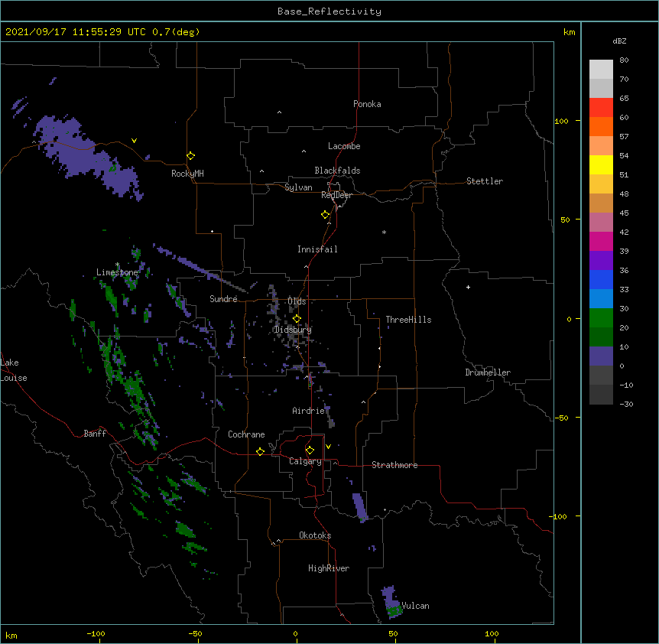Click the Lake Louise label
This screenshot has width=659, height=644.
pyautogui.click(x=14, y=370)
